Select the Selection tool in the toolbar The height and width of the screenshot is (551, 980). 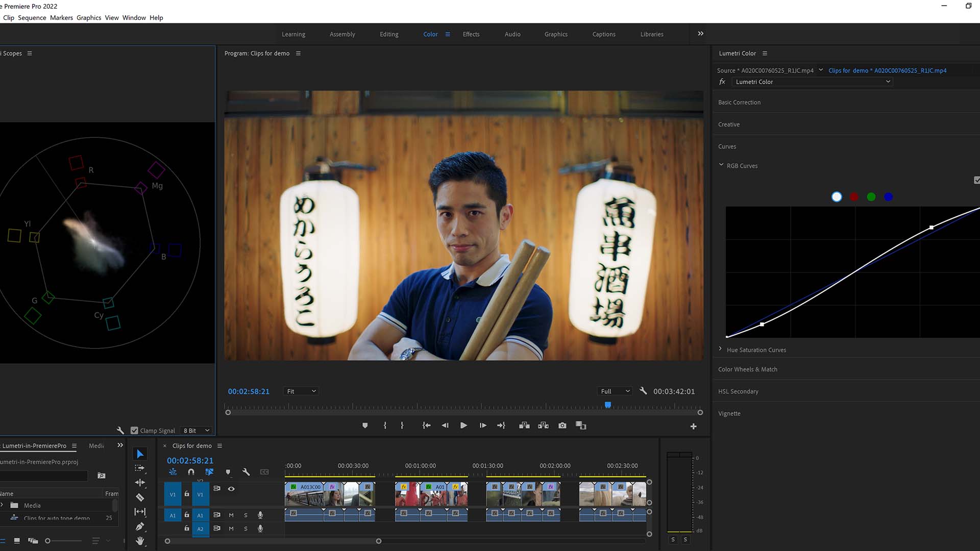point(140,454)
